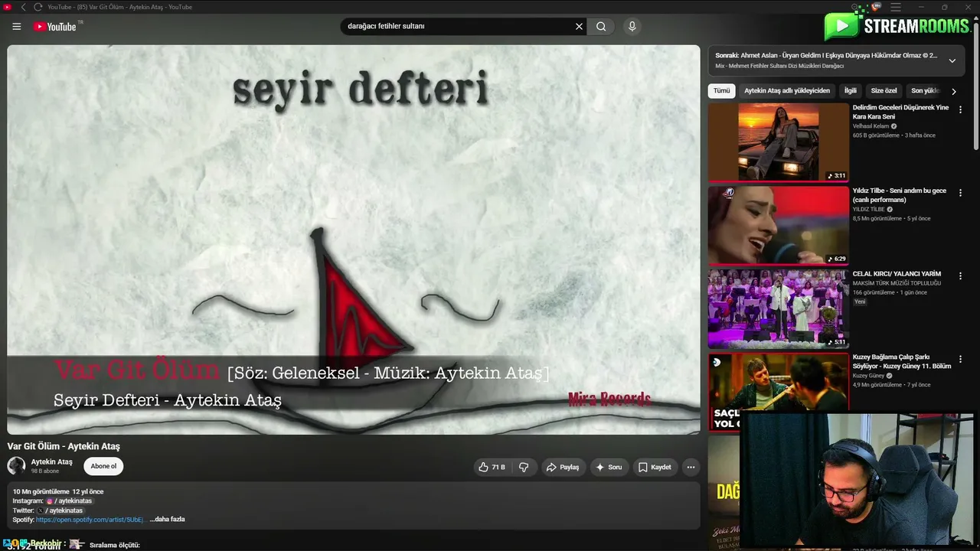Open the MAKSİM TÜRK MÜZİĞİ TOPLULUĞU channel name
This screenshot has height=551, width=980.
tap(897, 283)
